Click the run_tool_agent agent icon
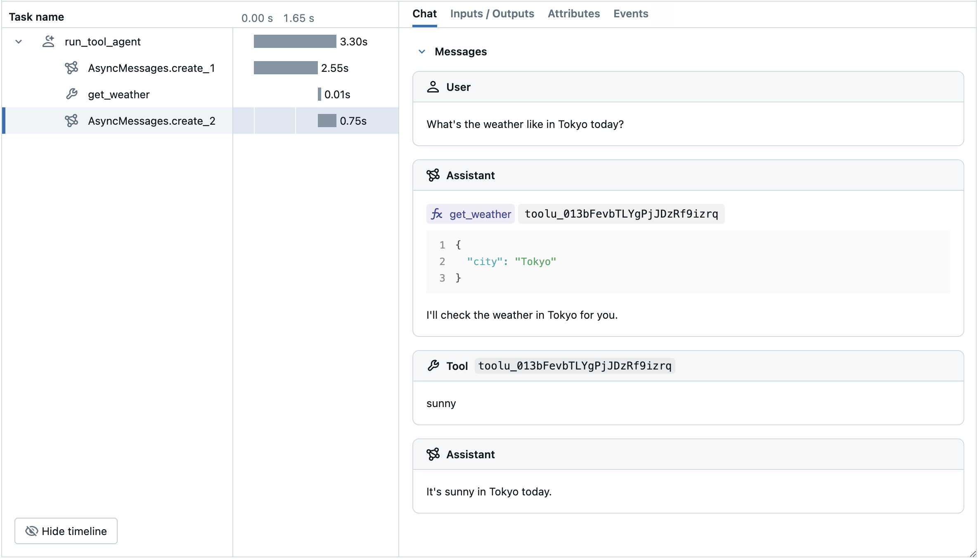 (48, 41)
